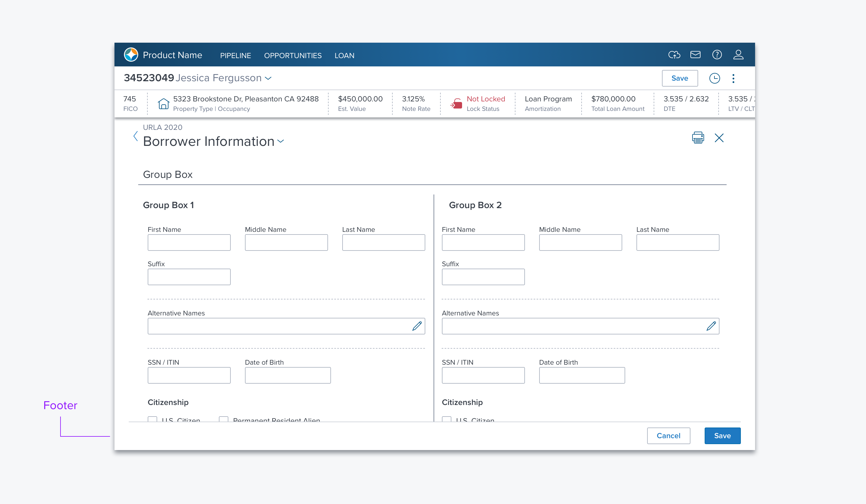This screenshot has height=504, width=866.
Task: Click the red lock status icon
Action: 456,103
